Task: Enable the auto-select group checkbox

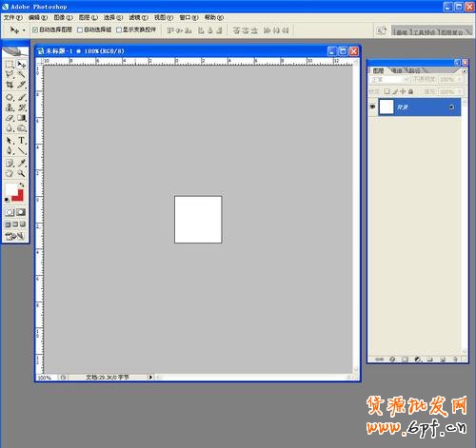Action: [80, 30]
